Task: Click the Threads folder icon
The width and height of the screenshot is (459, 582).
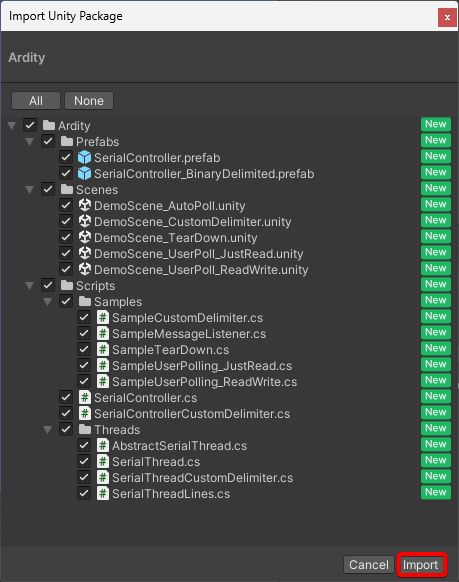Action: (85, 429)
